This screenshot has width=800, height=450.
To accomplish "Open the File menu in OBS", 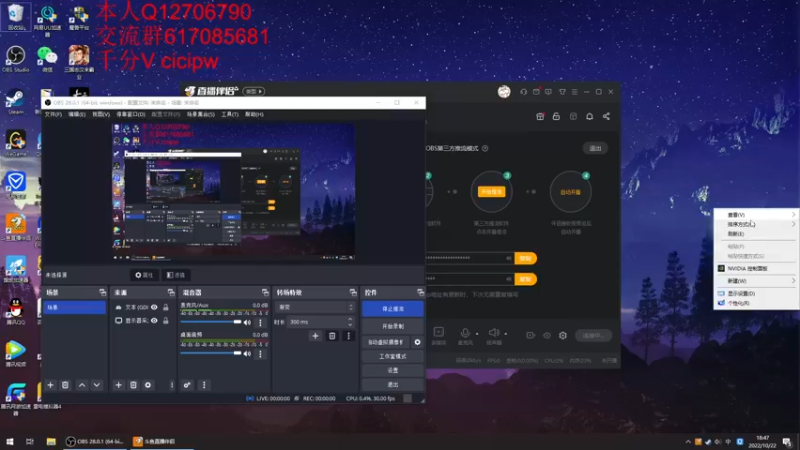I will coord(53,114).
